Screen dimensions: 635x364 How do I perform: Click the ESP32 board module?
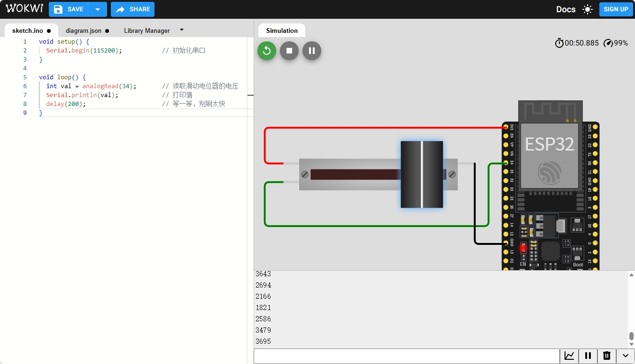[550, 185]
